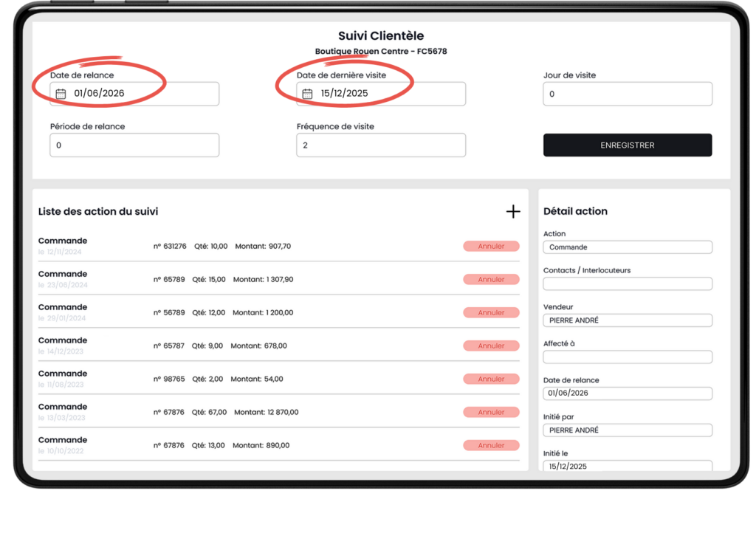Image resolution: width=756 pixels, height=536 pixels.
Task: Select the Vendeur field showing PIERRE ANDRÉ
Action: click(627, 320)
